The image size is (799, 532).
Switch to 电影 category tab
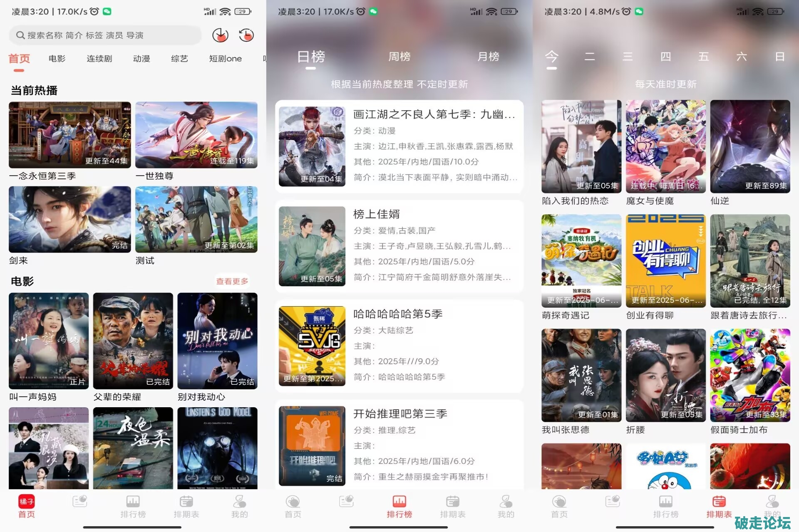click(57, 59)
